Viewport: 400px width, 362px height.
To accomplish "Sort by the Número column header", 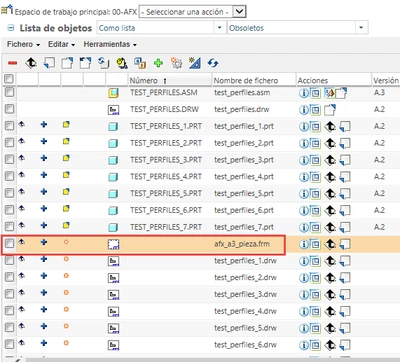I will point(144,80).
